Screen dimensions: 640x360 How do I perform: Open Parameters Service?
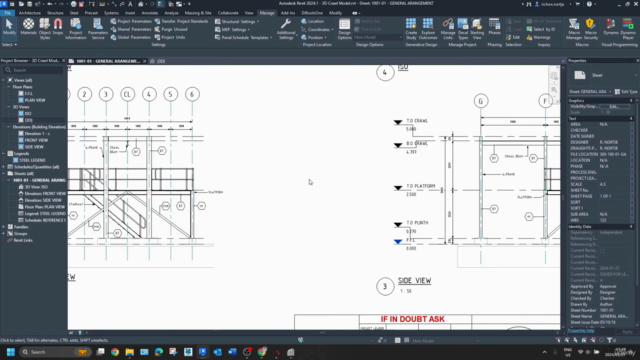click(98, 29)
